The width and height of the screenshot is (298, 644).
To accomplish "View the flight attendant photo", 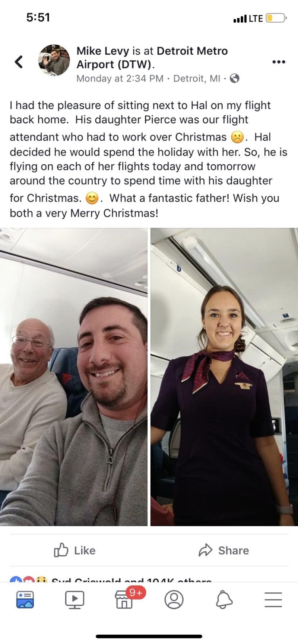I will [224, 377].
